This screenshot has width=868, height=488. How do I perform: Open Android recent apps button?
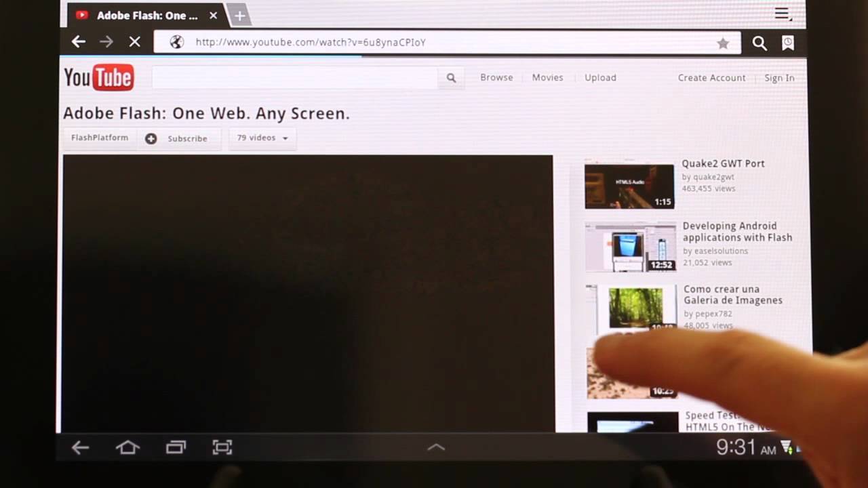pyautogui.click(x=176, y=447)
